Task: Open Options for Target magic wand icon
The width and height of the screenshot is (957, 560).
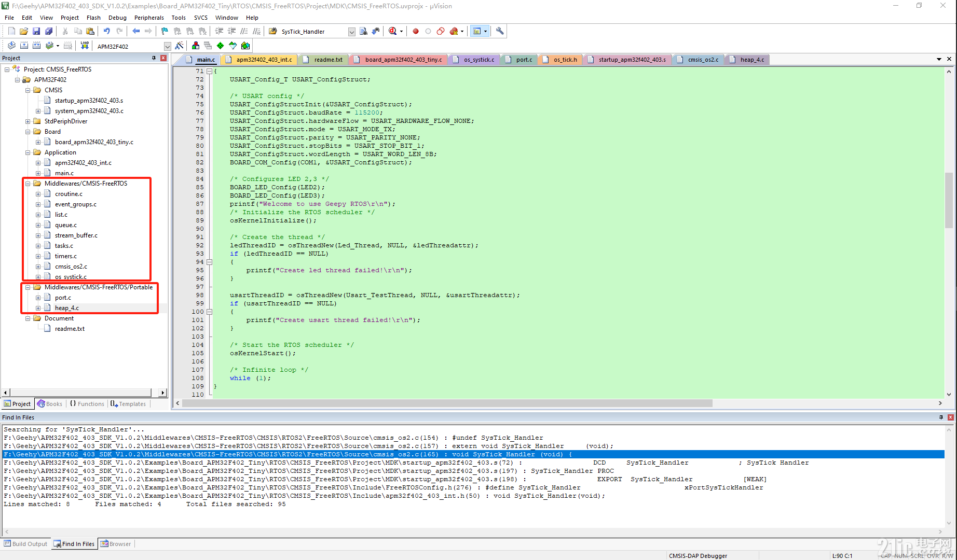Action: click(x=180, y=46)
